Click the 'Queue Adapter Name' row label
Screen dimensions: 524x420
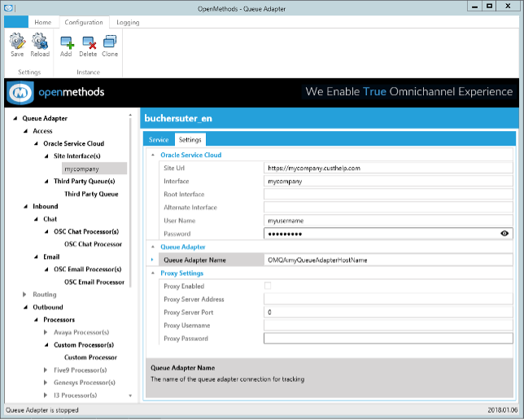194,260
